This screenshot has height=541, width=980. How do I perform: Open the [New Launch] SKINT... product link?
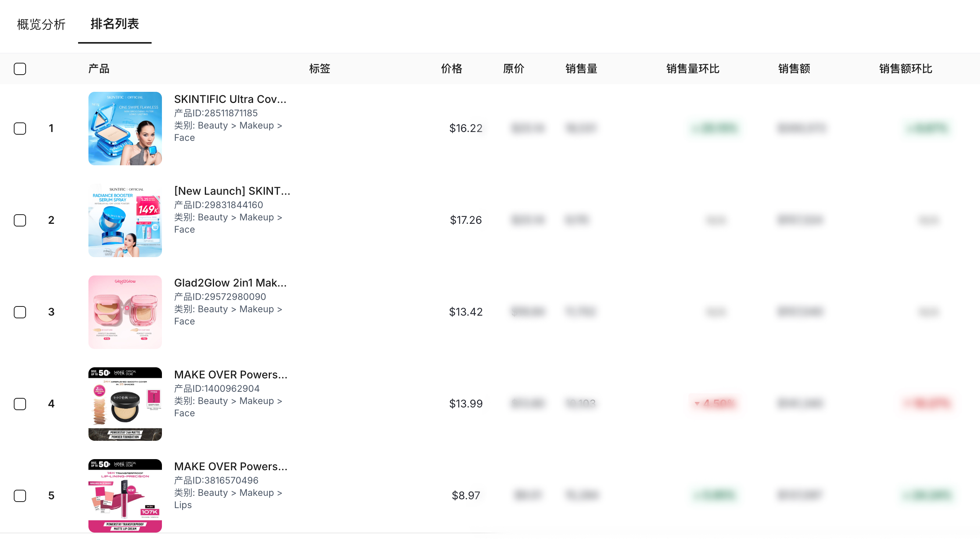(x=232, y=191)
